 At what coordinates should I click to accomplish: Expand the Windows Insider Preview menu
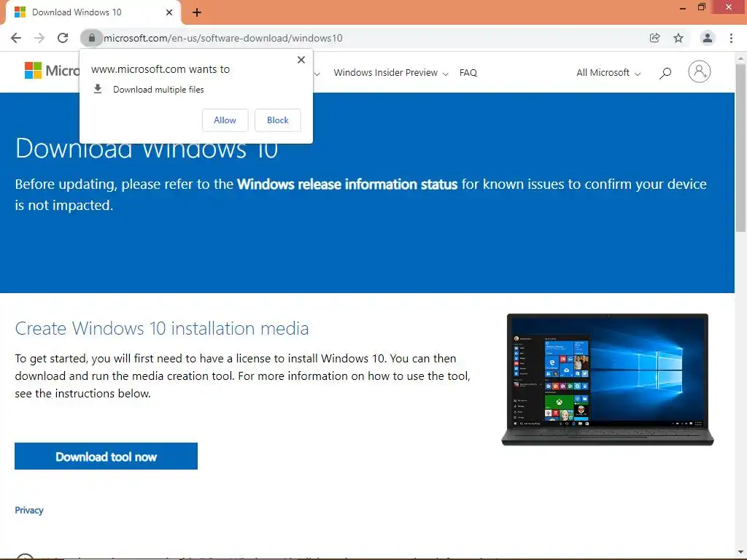(391, 73)
